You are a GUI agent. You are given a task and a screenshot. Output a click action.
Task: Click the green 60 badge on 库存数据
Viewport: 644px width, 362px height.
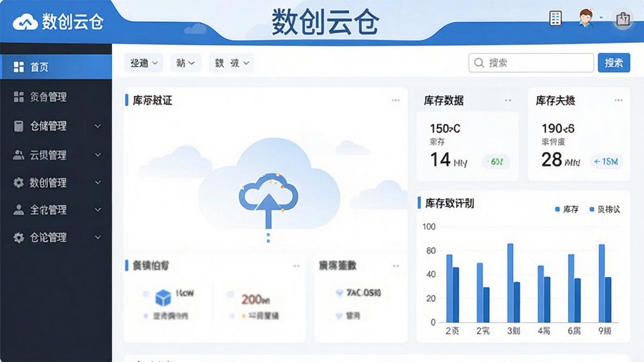496,162
